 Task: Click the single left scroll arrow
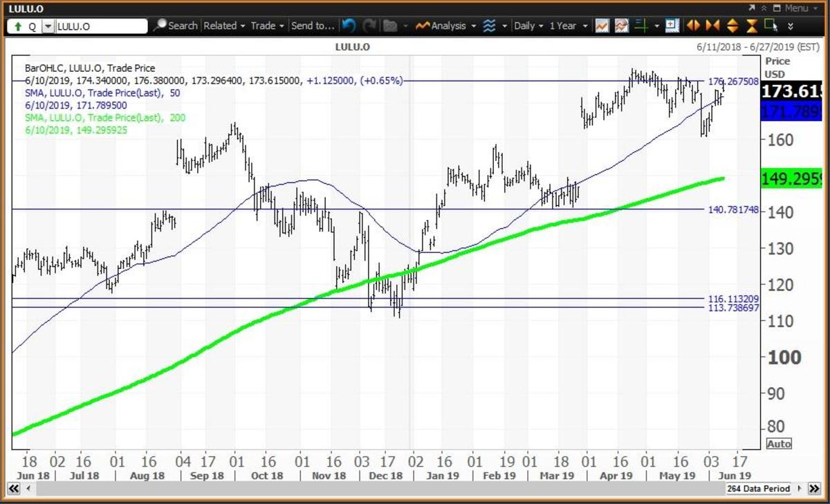29,489
